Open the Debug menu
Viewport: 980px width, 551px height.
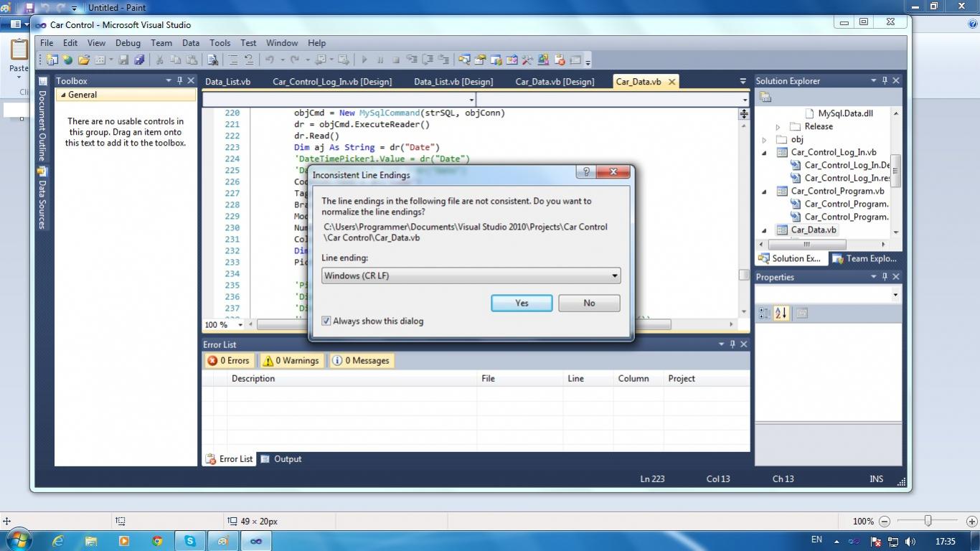tap(128, 43)
